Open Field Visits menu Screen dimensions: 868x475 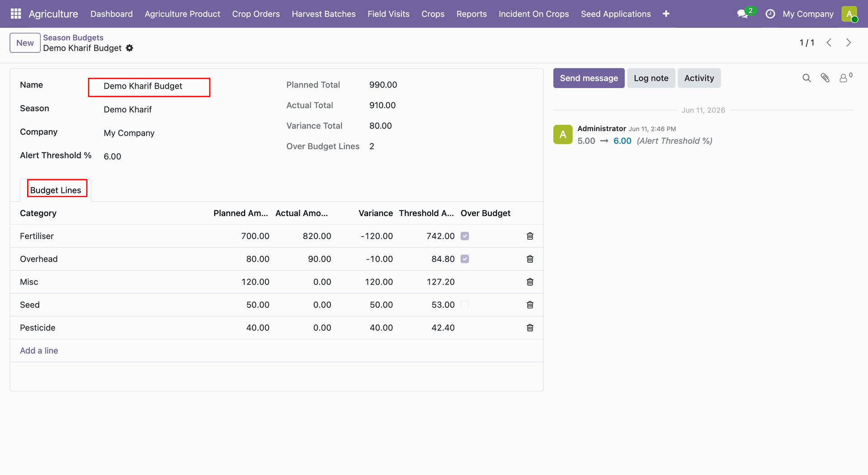point(388,14)
